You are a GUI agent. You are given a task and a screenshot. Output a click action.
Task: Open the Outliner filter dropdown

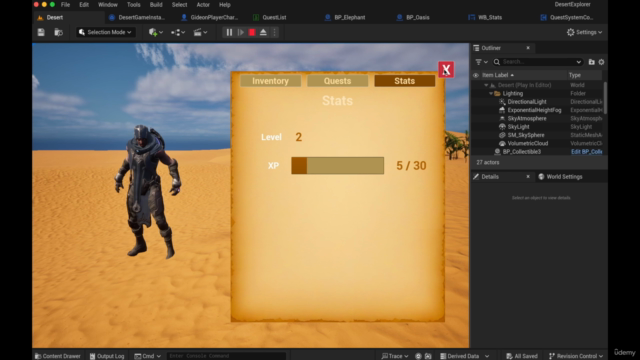click(x=481, y=62)
